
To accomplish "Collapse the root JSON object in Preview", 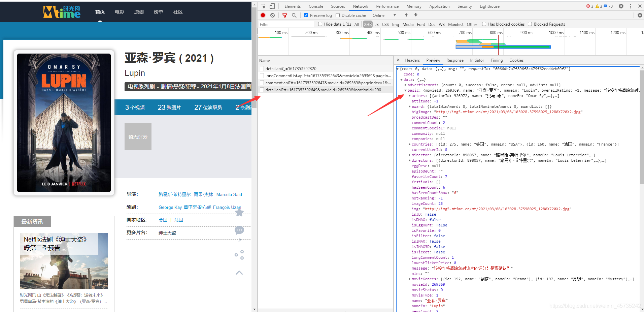I will [x=398, y=69].
